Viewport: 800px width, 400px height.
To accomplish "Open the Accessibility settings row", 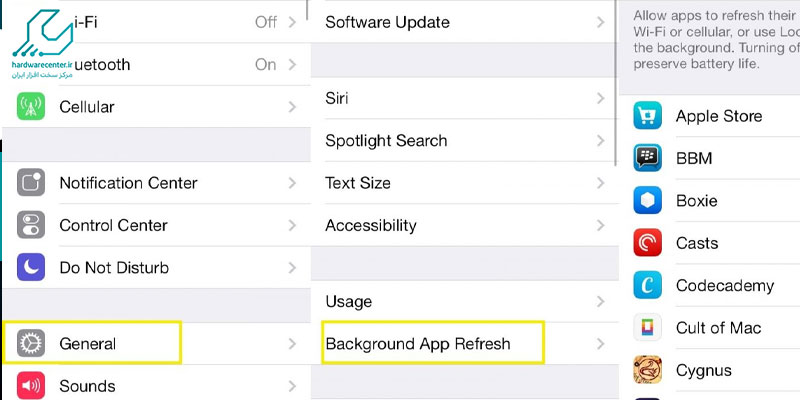I will coord(370,226).
